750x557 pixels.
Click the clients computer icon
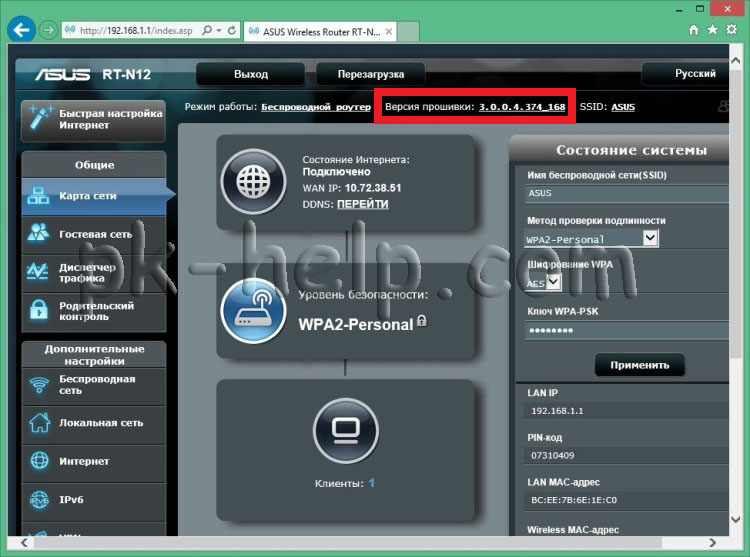pyautogui.click(x=346, y=430)
